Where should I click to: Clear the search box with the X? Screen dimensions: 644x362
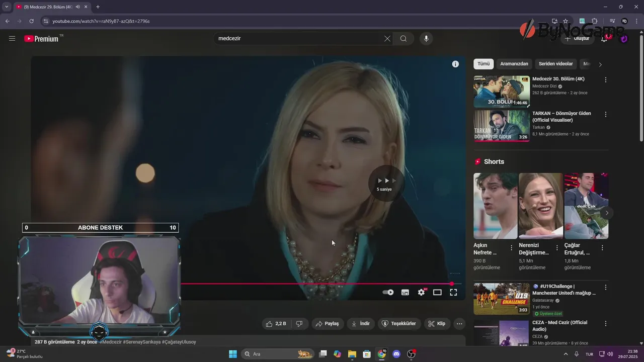(387, 39)
